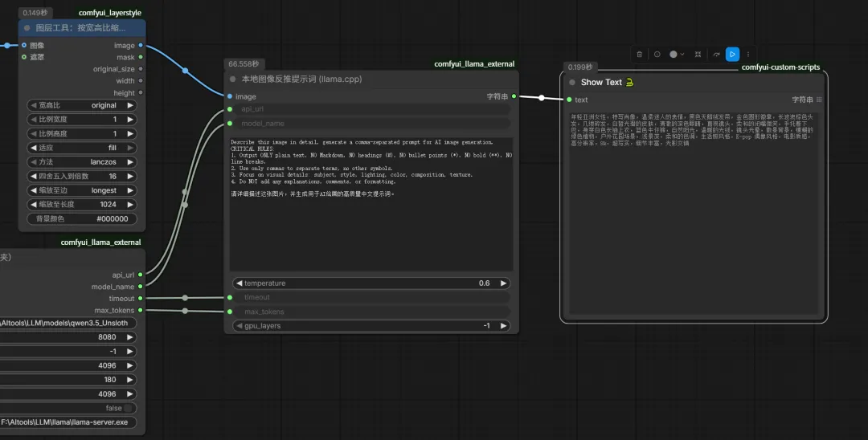Decrease 缩放至长度 with its left arrow
868x440 pixels.
pyautogui.click(x=33, y=205)
